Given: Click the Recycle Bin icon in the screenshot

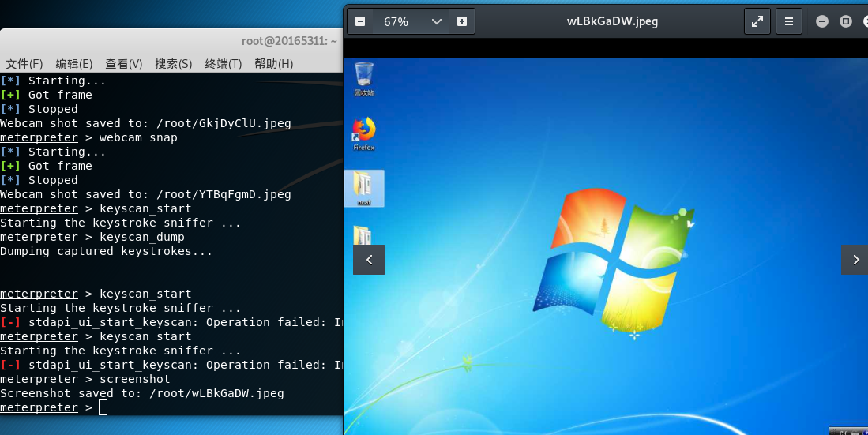Looking at the screenshot, I should (x=363, y=79).
